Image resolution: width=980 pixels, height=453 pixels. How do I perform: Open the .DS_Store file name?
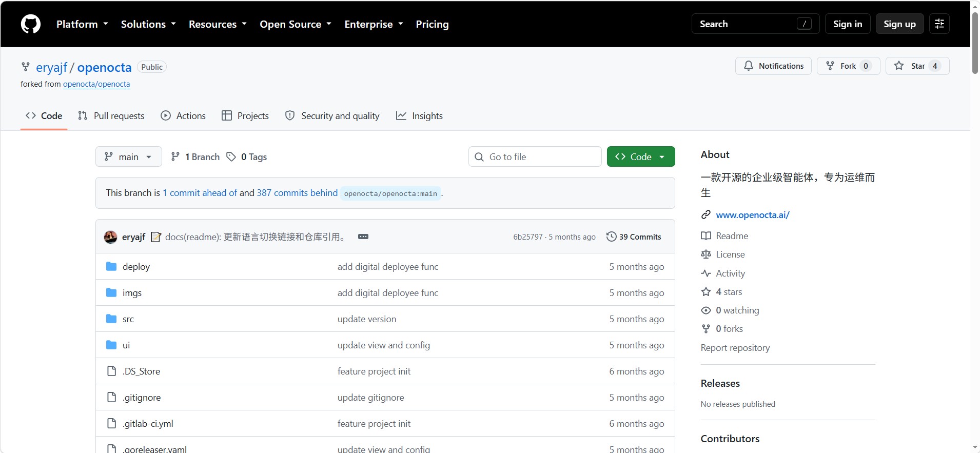coord(141,371)
